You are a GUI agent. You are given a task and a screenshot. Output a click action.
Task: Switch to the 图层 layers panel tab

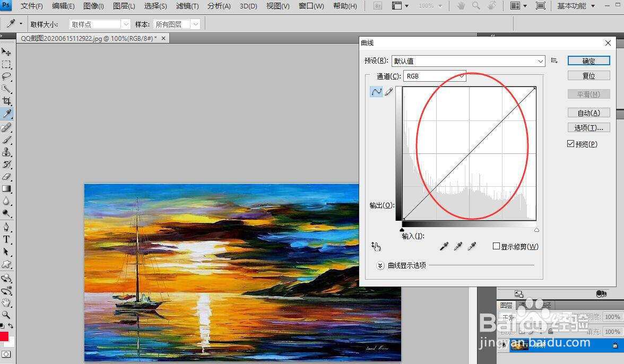tap(506, 305)
